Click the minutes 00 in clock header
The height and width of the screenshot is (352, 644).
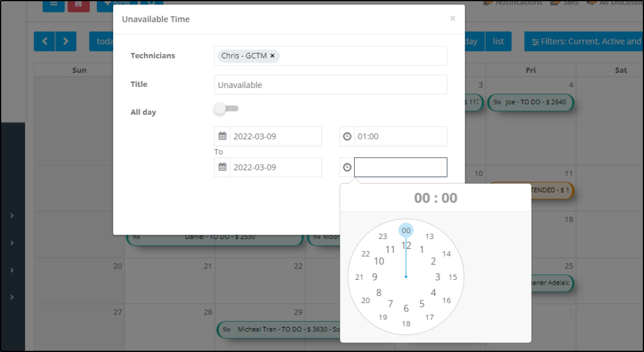click(x=449, y=198)
